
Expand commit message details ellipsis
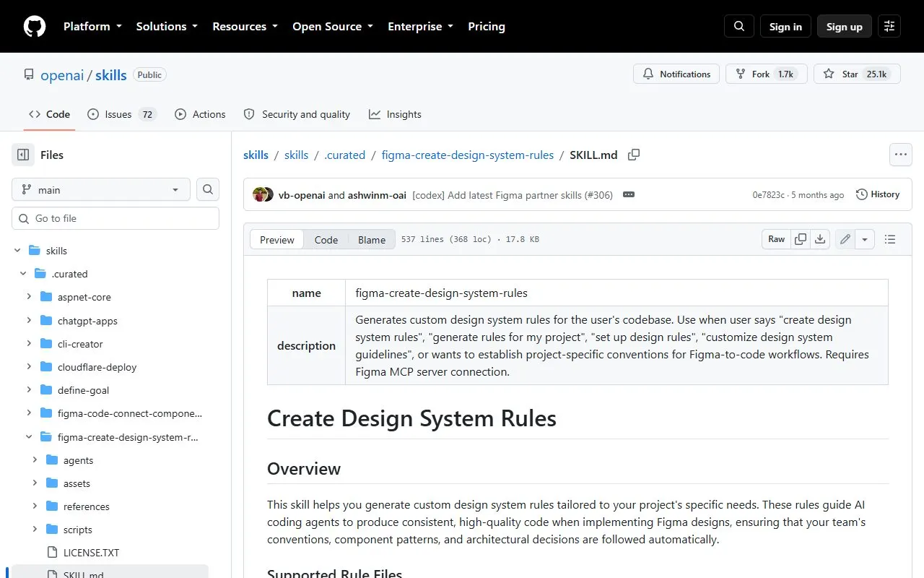629,195
